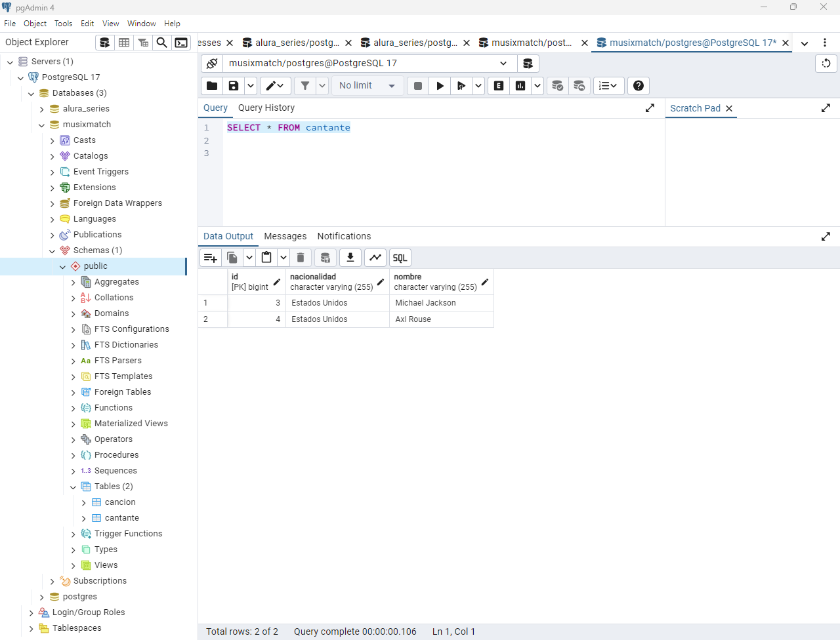Switch to the Notifications tab
840x640 pixels.
344,236
